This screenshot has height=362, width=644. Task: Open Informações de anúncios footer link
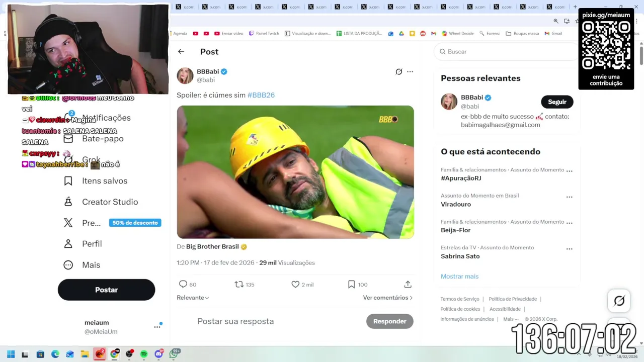point(467,319)
